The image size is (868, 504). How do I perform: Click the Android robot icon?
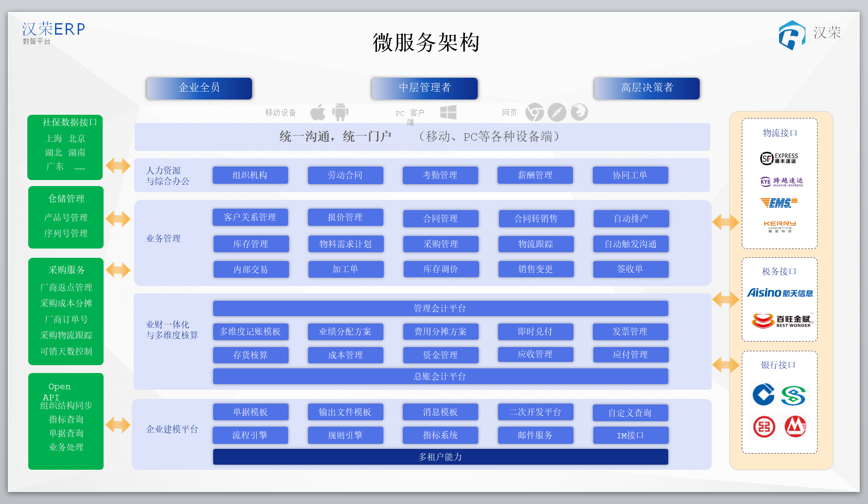coord(340,112)
